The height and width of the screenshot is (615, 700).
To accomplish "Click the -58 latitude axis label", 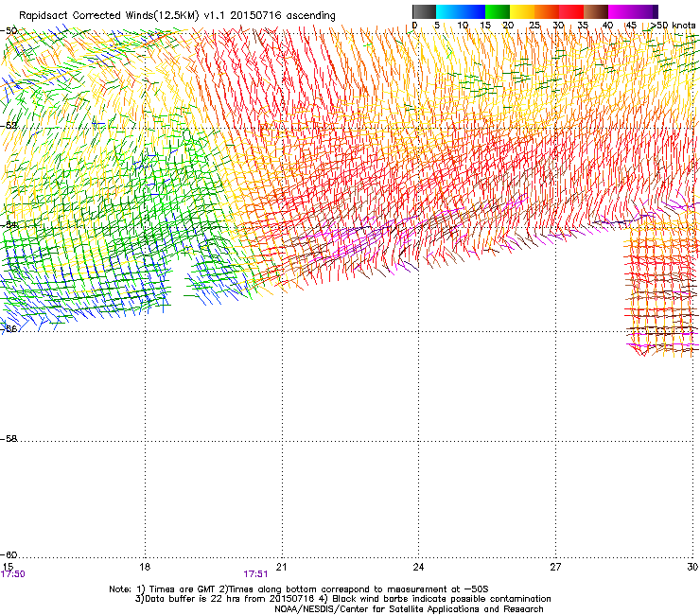I will click(9, 439).
